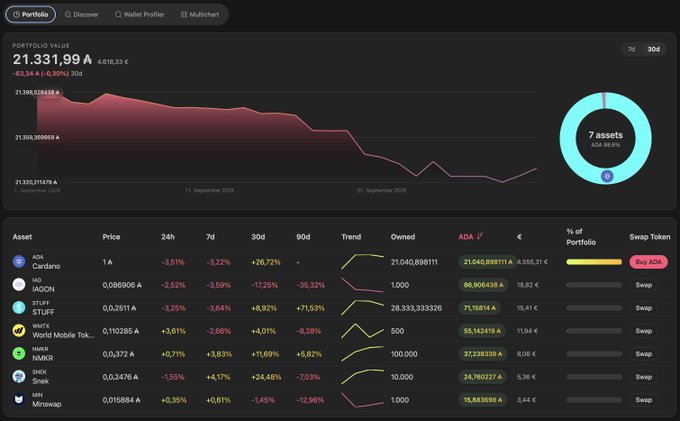Click the ADA badge on donut chart
The image size is (680, 421).
(x=607, y=176)
